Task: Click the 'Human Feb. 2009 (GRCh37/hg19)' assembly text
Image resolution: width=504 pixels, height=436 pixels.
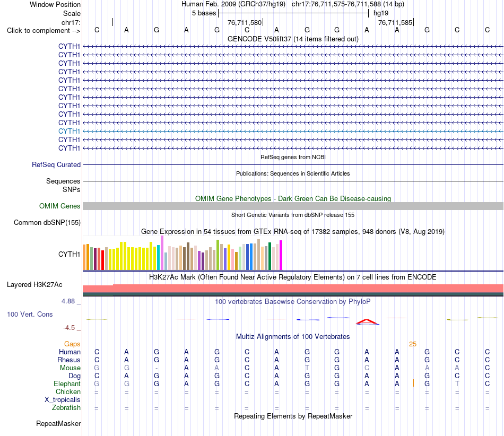Action: click(233, 4)
